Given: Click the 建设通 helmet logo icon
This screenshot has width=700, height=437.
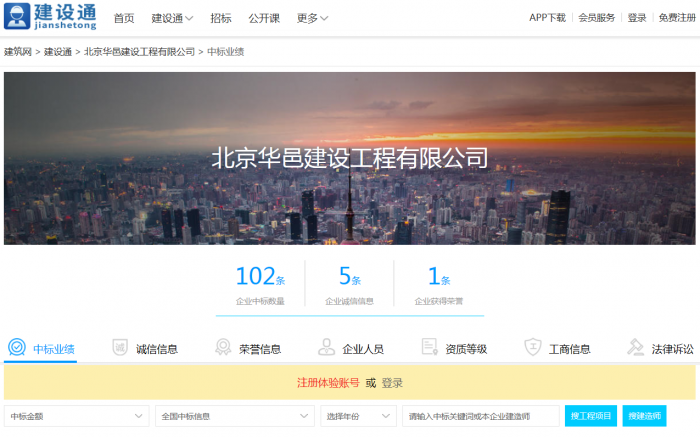Looking at the screenshot, I should tap(17, 16).
